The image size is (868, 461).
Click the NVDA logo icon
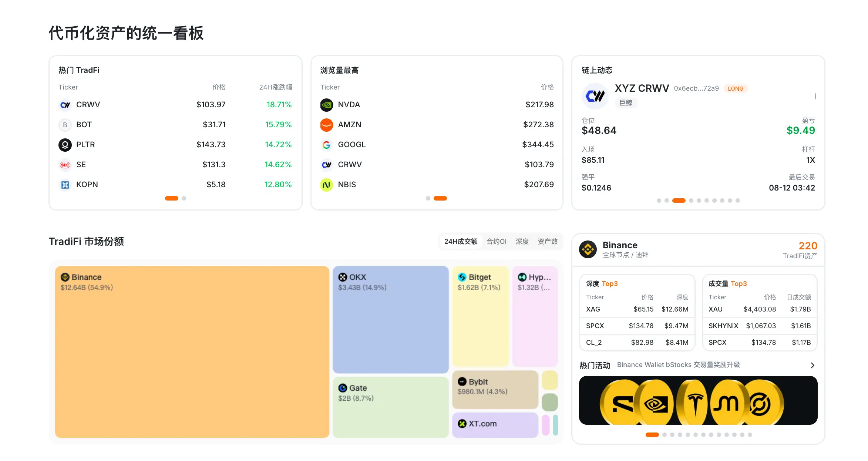tap(327, 105)
